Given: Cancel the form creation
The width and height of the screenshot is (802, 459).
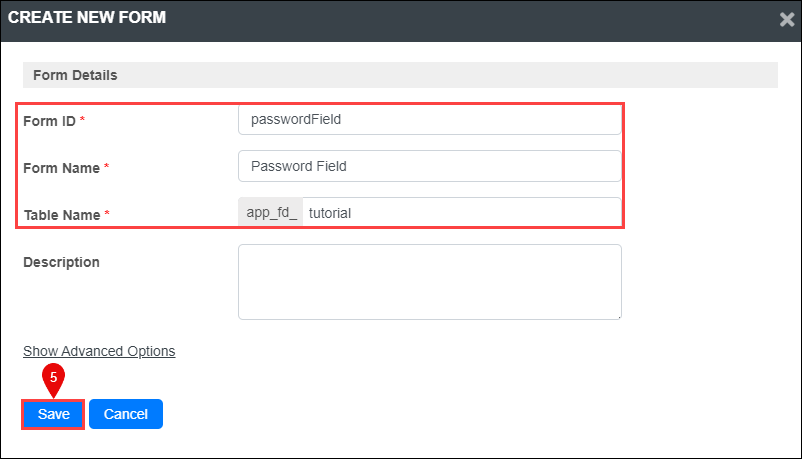Looking at the screenshot, I should tap(126, 414).
